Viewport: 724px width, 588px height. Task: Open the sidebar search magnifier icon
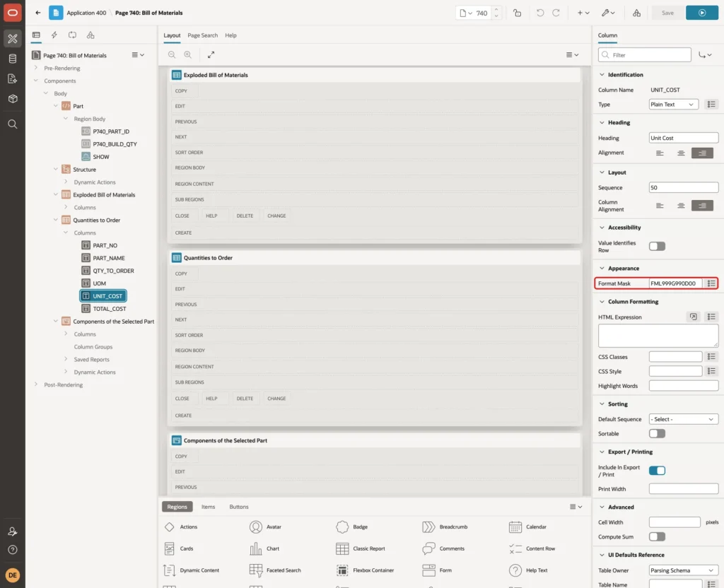point(13,124)
